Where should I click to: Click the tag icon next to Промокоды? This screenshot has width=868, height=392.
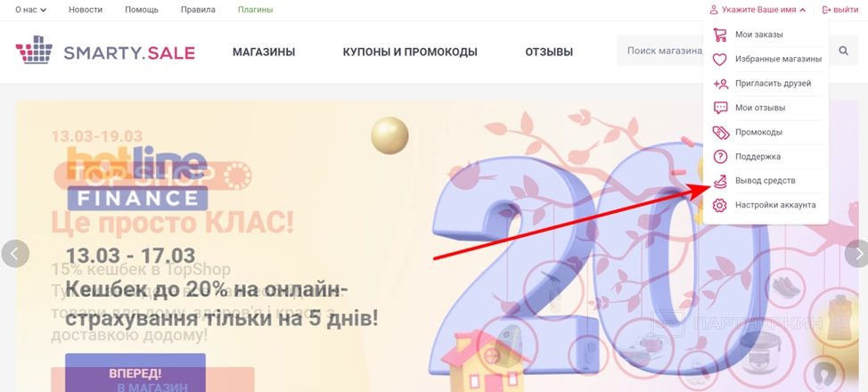coord(720,133)
